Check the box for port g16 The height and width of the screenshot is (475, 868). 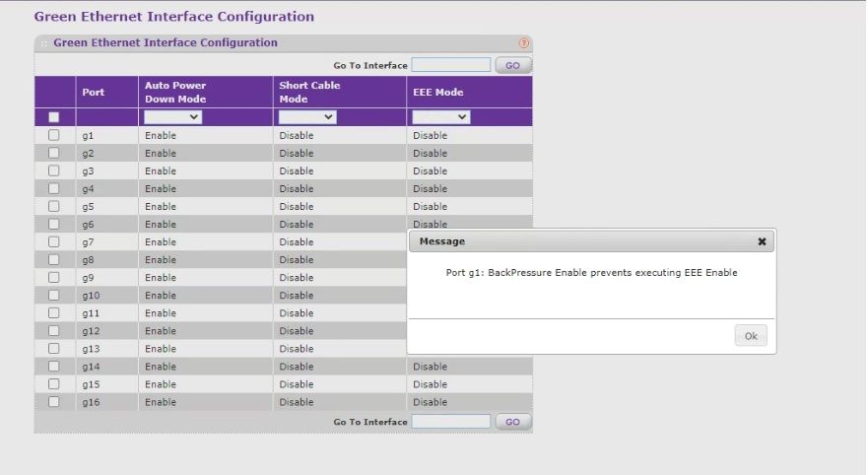point(54,401)
